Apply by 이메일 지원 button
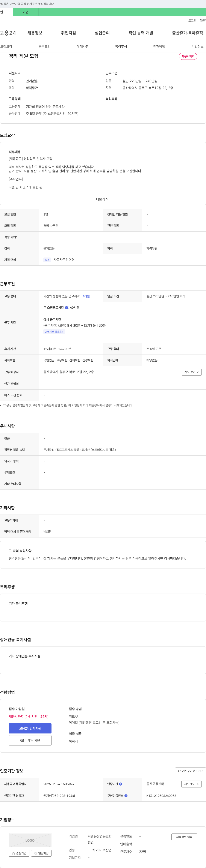 30,740
